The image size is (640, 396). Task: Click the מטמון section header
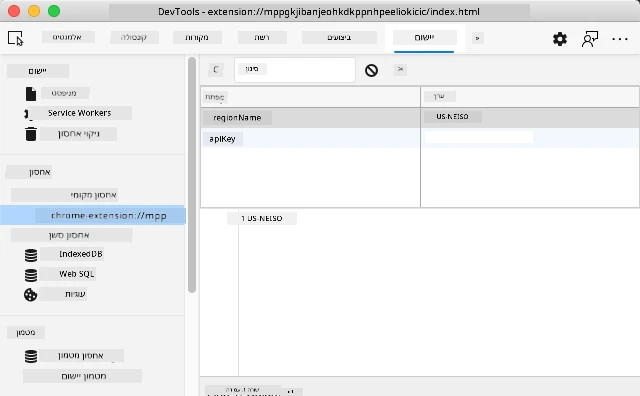click(x=26, y=332)
